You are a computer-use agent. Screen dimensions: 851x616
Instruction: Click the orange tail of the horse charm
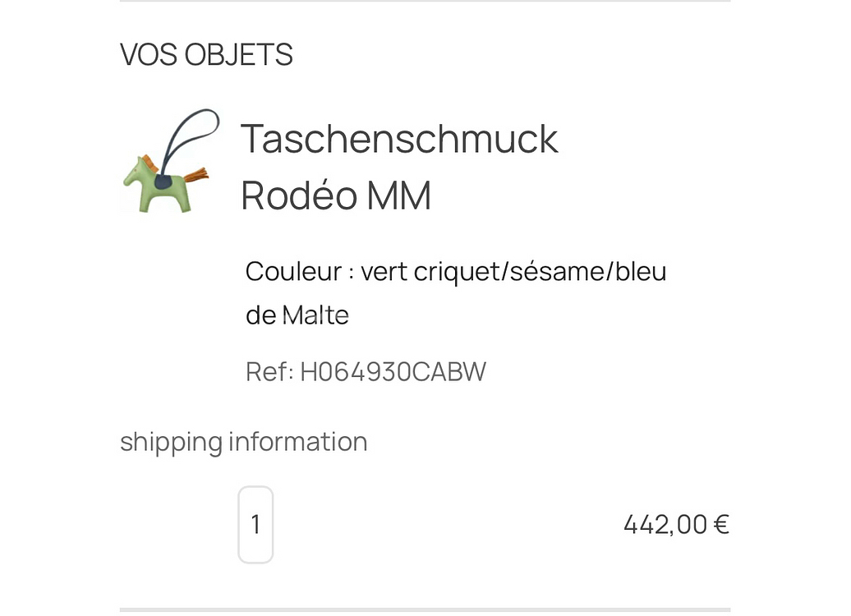pos(197,173)
